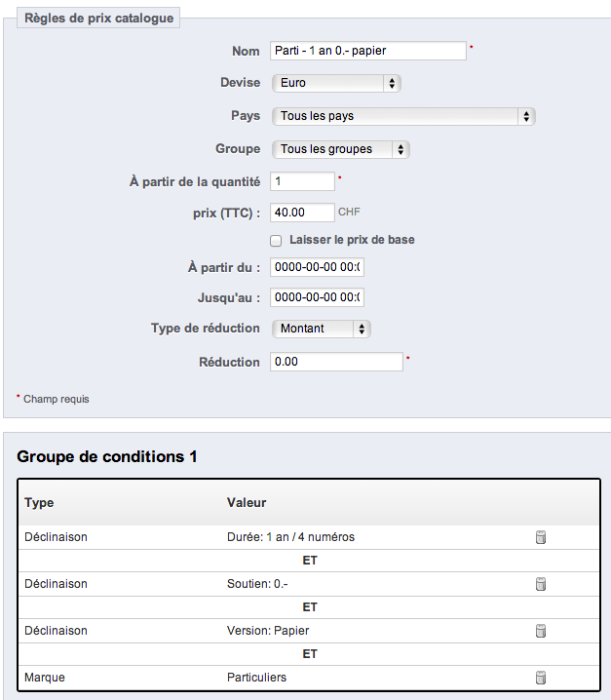Open the Devise dropdown showing Euro
The width and height of the screenshot is (611, 700).
(336, 83)
